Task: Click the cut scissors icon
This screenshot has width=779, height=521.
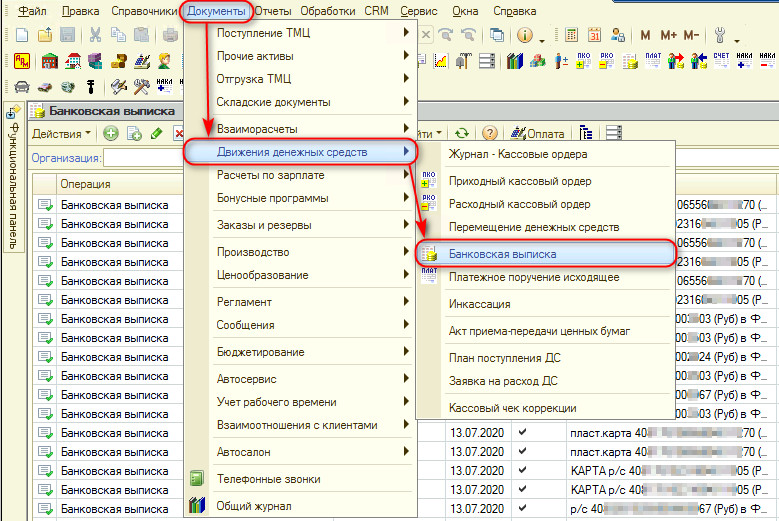Action: [95, 35]
